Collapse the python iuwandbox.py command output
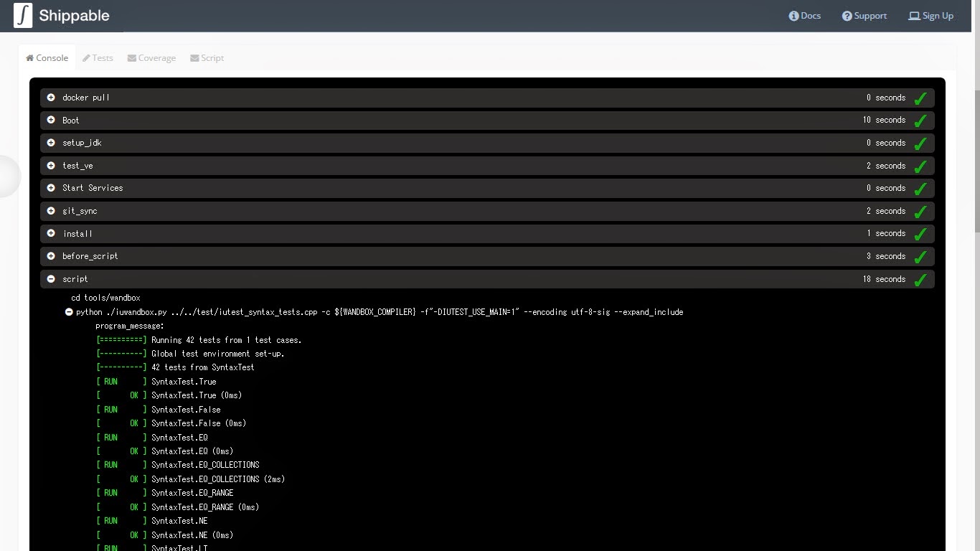This screenshot has width=980, height=551. [69, 311]
